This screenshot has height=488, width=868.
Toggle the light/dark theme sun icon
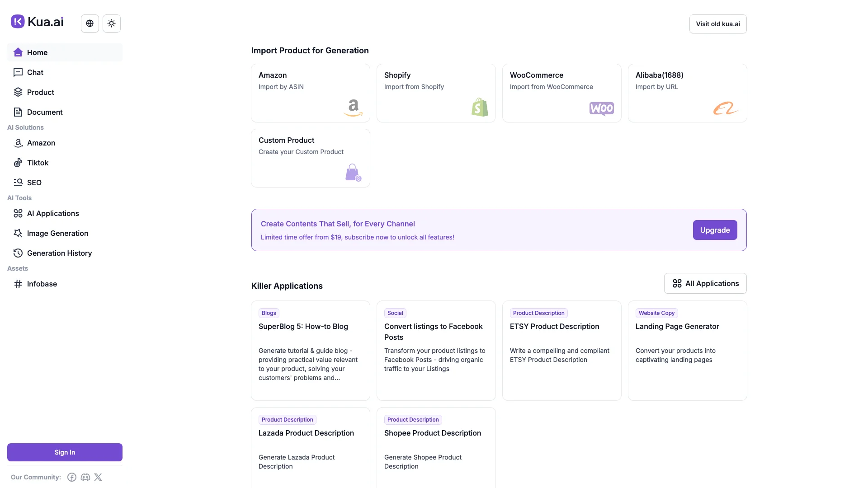coord(112,23)
